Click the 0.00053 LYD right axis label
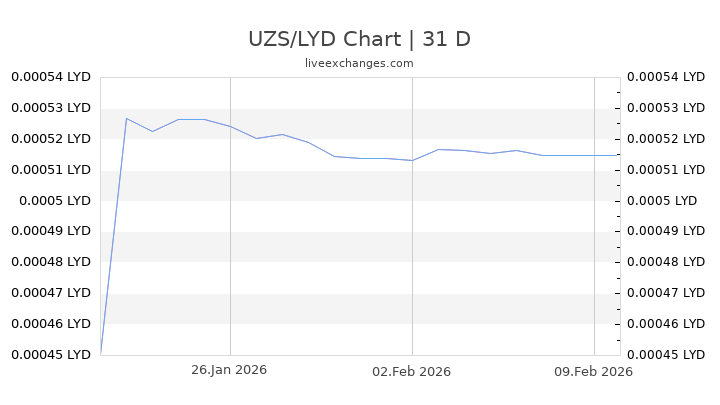 tap(667, 108)
